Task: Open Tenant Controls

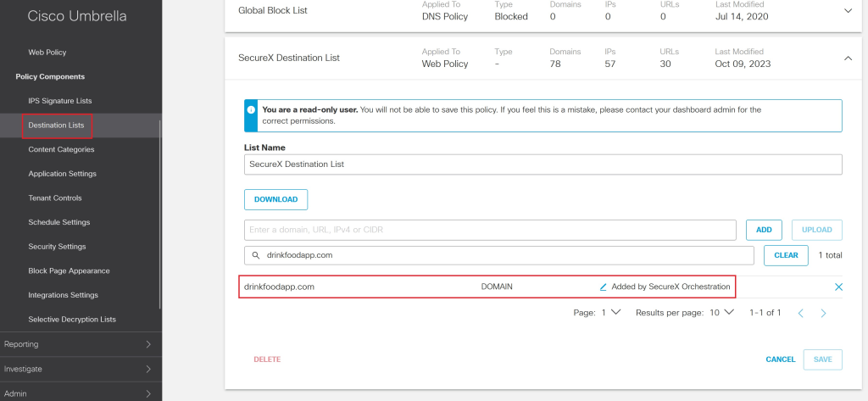Action: click(55, 198)
